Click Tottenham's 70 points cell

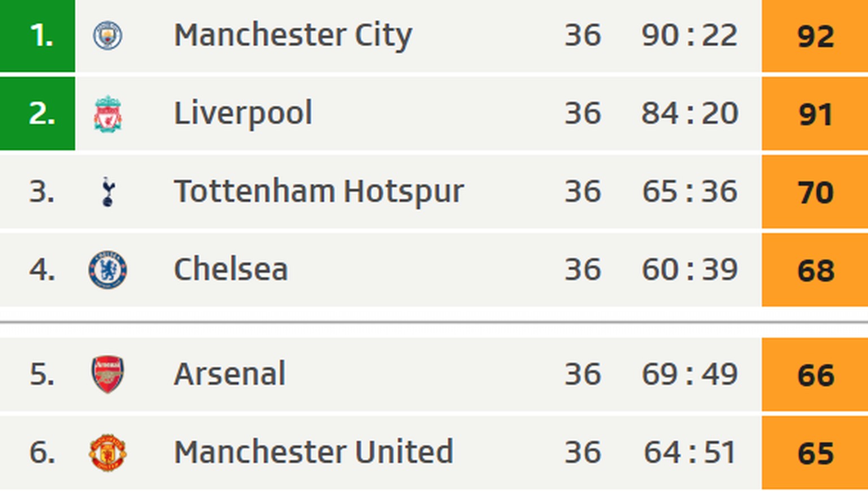click(x=815, y=192)
